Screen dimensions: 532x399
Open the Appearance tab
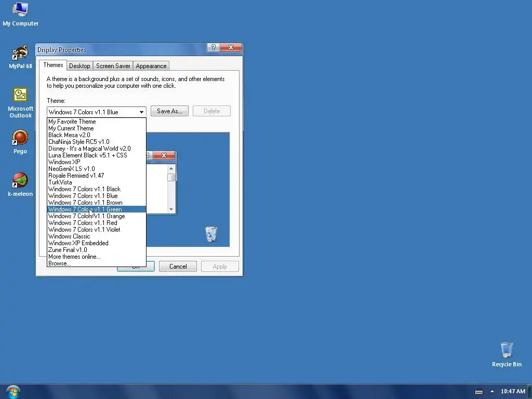(x=151, y=66)
